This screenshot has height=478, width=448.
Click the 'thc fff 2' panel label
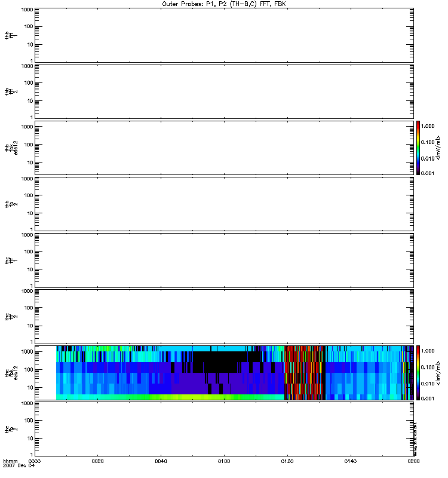coord(11,317)
